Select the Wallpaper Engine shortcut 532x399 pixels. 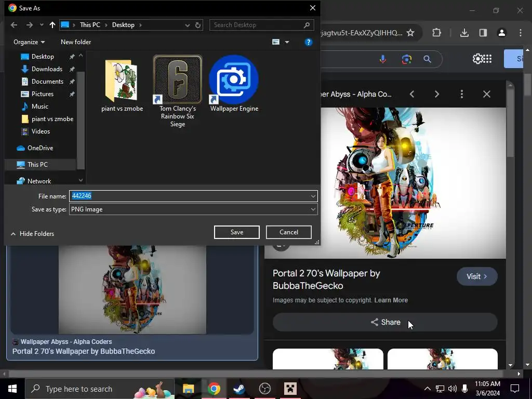point(234,84)
